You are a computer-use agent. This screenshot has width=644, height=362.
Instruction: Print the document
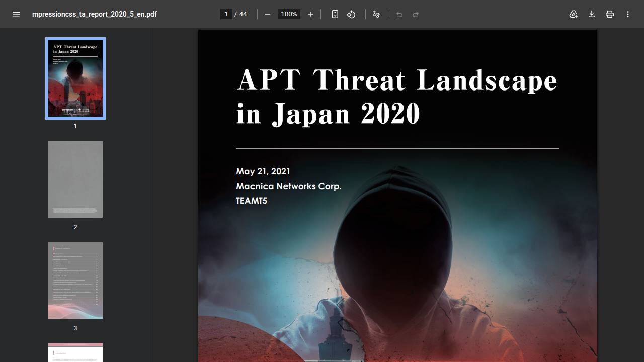(610, 14)
